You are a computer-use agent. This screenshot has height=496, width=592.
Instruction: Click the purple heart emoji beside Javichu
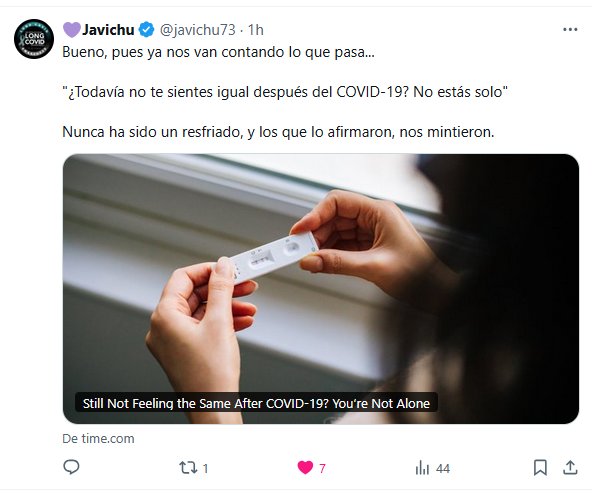[x=72, y=29]
